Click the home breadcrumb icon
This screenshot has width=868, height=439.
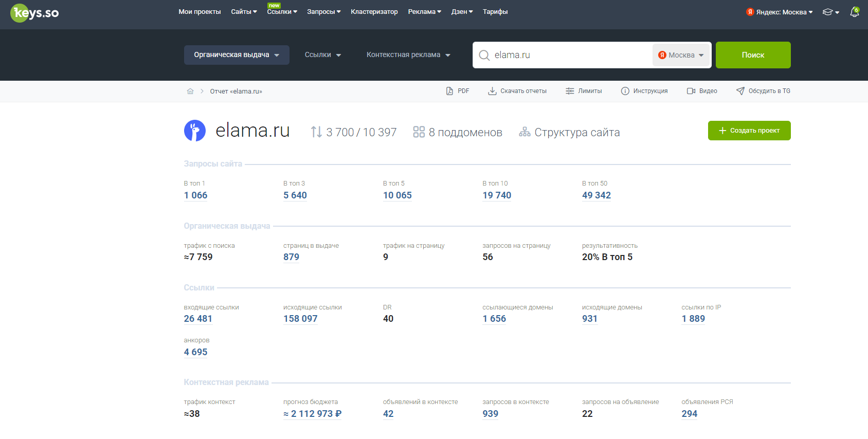pyautogui.click(x=190, y=91)
